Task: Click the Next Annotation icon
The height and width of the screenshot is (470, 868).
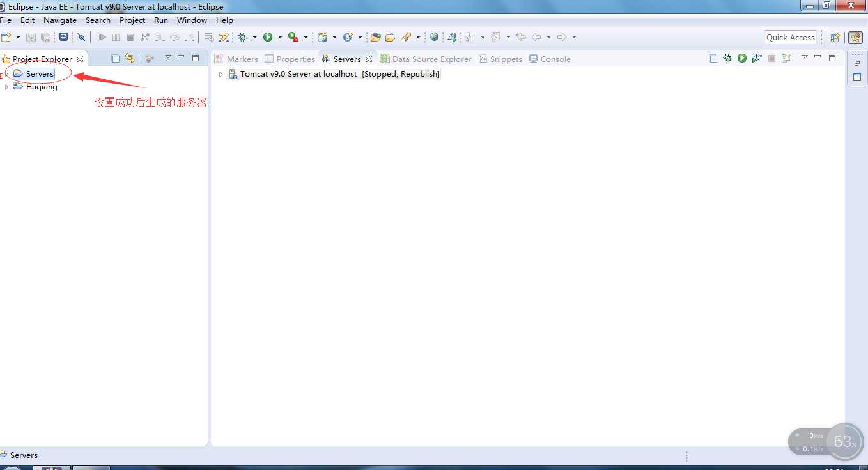Action: 470,37
